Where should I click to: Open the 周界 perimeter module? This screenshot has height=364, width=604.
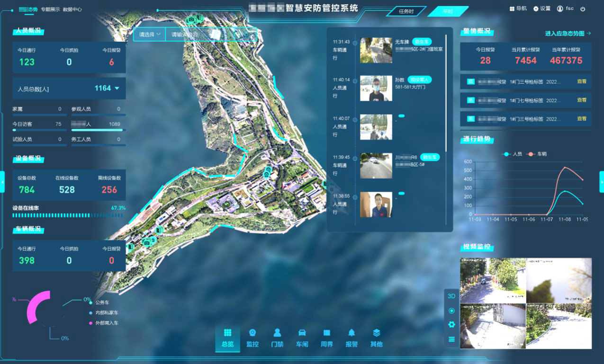point(326,338)
